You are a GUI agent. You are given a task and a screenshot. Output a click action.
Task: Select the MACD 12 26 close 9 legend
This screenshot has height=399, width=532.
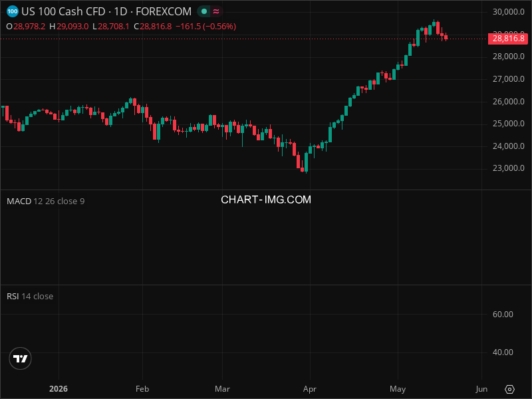click(45, 201)
